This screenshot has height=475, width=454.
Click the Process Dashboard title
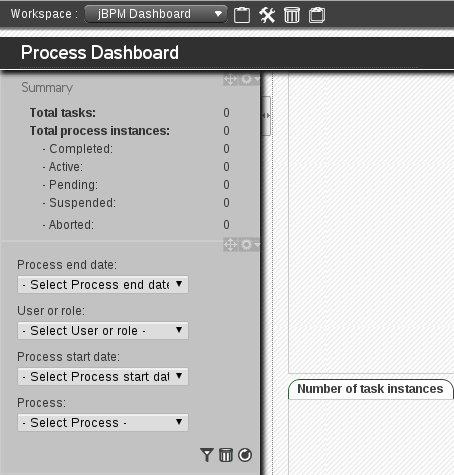[100, 53]
